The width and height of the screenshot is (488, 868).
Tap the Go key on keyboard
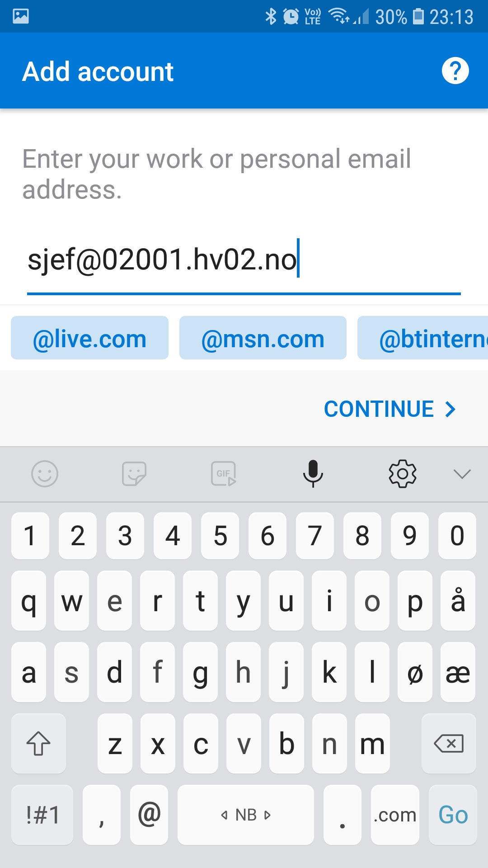point(453,815)
